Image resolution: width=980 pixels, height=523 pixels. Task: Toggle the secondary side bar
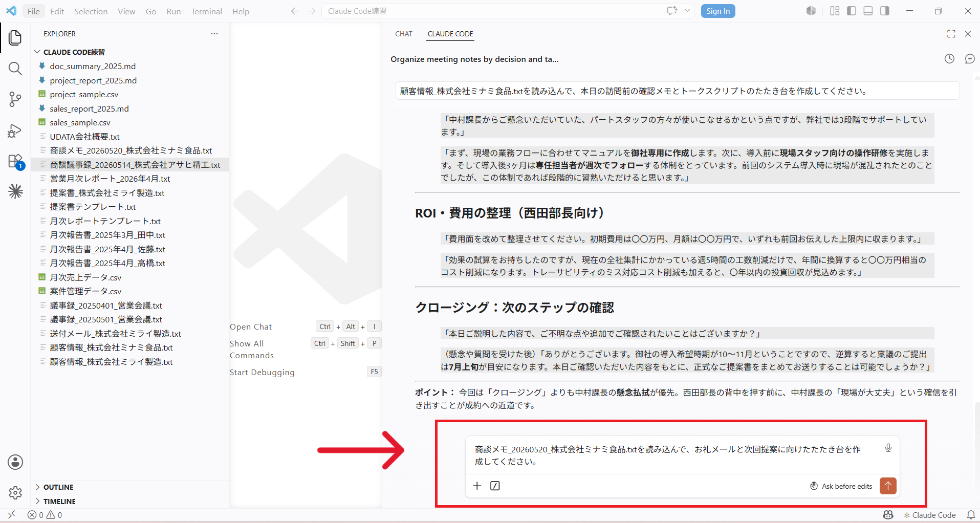pos(884,11)
